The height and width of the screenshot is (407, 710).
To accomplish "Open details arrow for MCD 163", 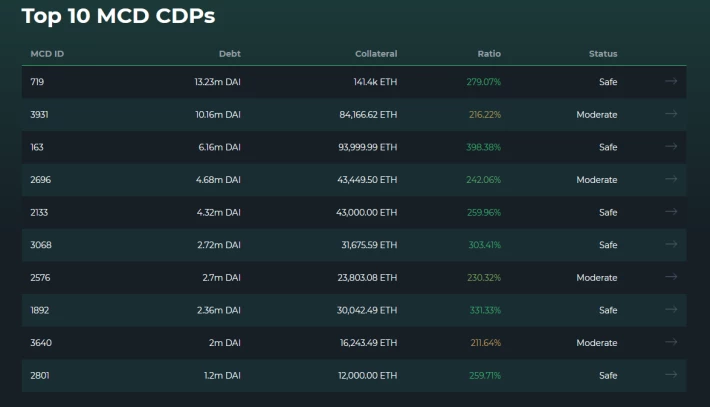I will click(671, 147).
